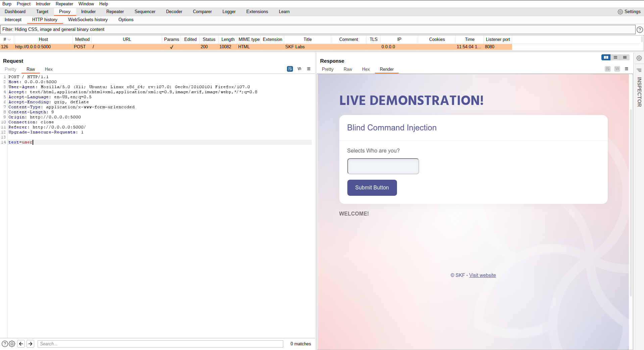This screenshot has height=350, width=644.
Task: Switch to the Decoder tab
Action: 174,12
